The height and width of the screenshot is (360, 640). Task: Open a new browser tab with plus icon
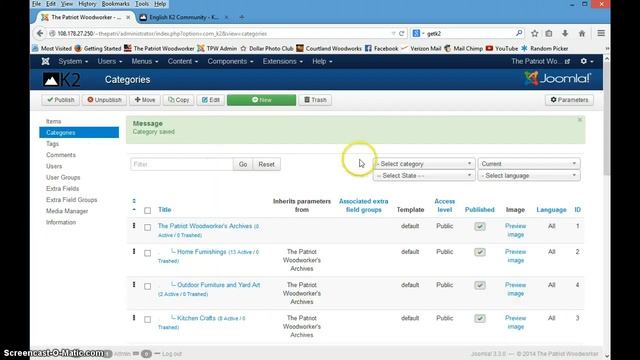click(x=242, y=17)
